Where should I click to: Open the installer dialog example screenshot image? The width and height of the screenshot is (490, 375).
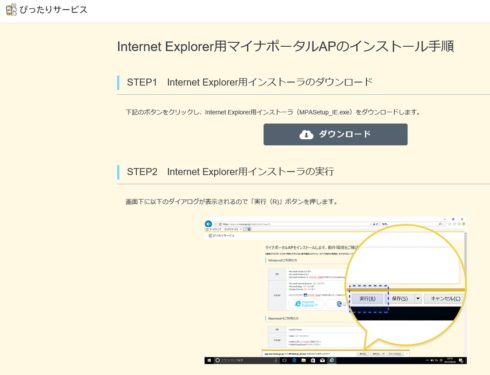coord(335,290)
